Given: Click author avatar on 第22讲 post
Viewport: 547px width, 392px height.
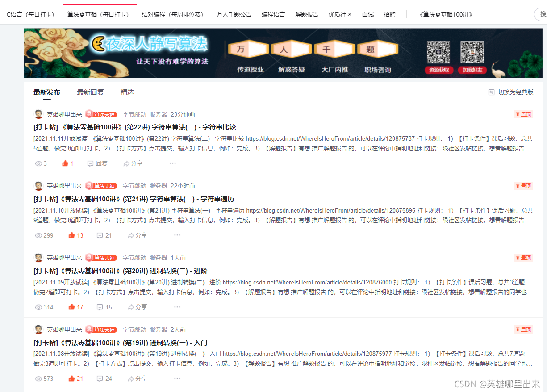Looking at the screenshot, I should click(39, 114).
